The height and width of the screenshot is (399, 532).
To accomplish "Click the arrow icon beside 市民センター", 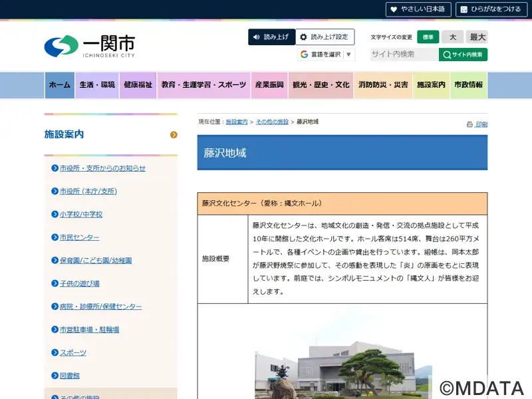I will 55,237.
